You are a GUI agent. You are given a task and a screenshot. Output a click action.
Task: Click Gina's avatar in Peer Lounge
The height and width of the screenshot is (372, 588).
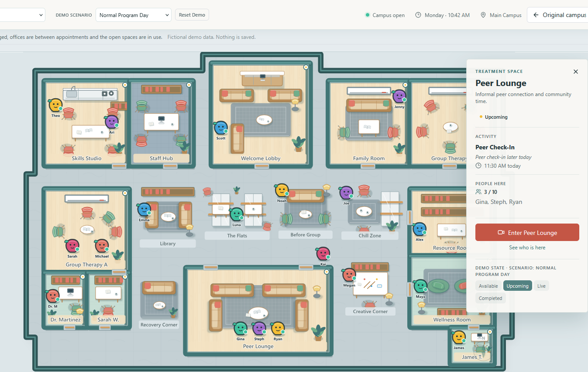point(241,329)
